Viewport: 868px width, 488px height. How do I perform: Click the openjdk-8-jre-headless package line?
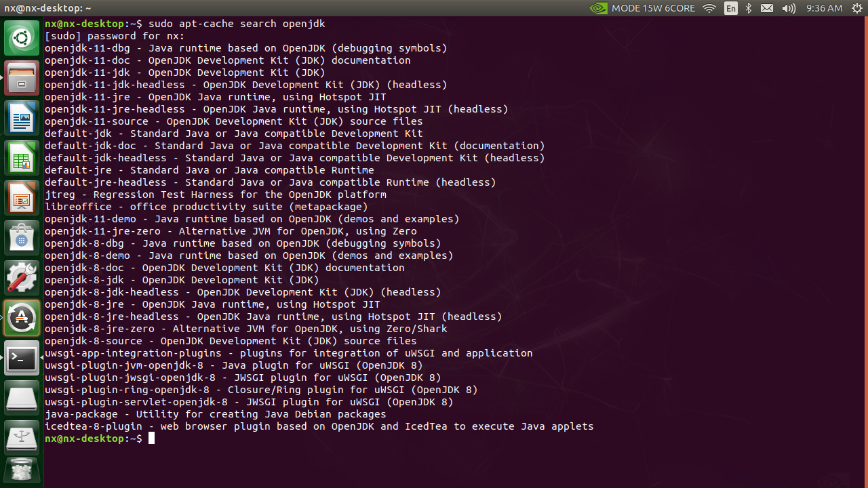point(273,317)
